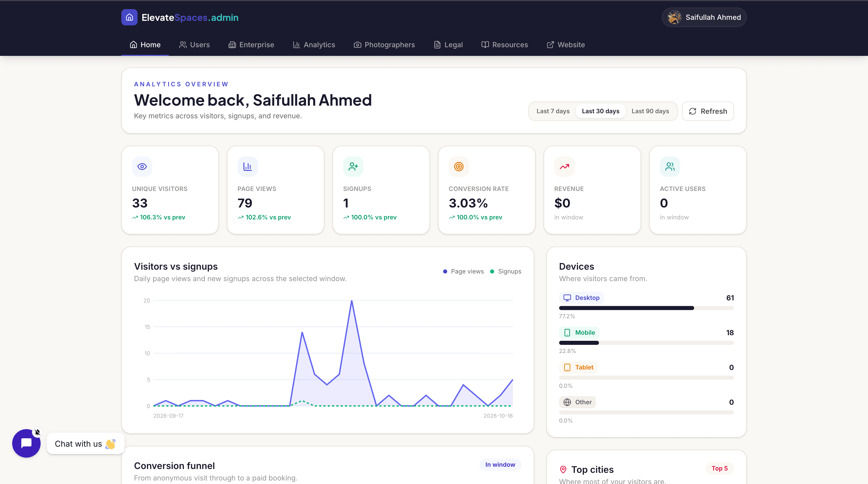The width and height of the screenshot is (868, 484).
Task: Open the Resources tab
Action: [504, 45]
